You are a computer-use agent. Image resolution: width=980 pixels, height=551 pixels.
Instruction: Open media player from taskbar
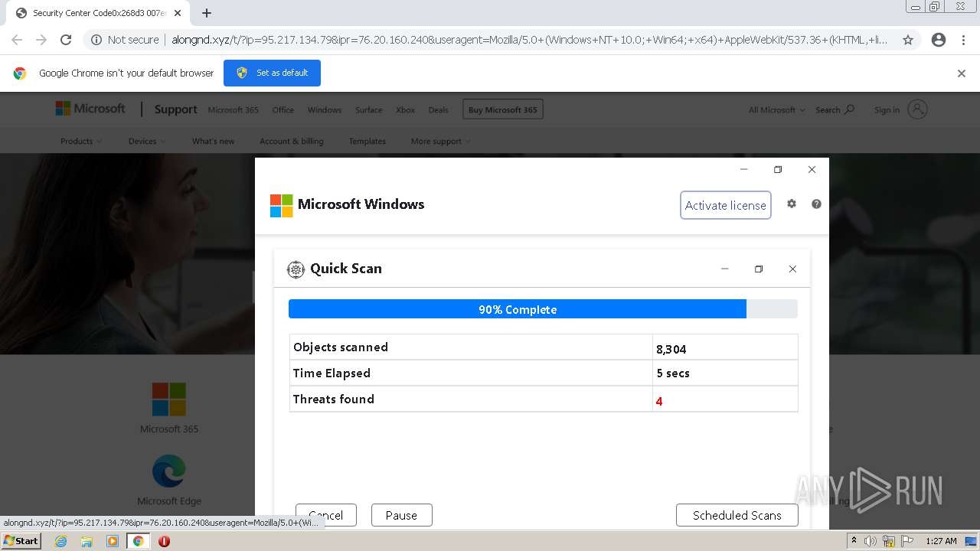113,541
